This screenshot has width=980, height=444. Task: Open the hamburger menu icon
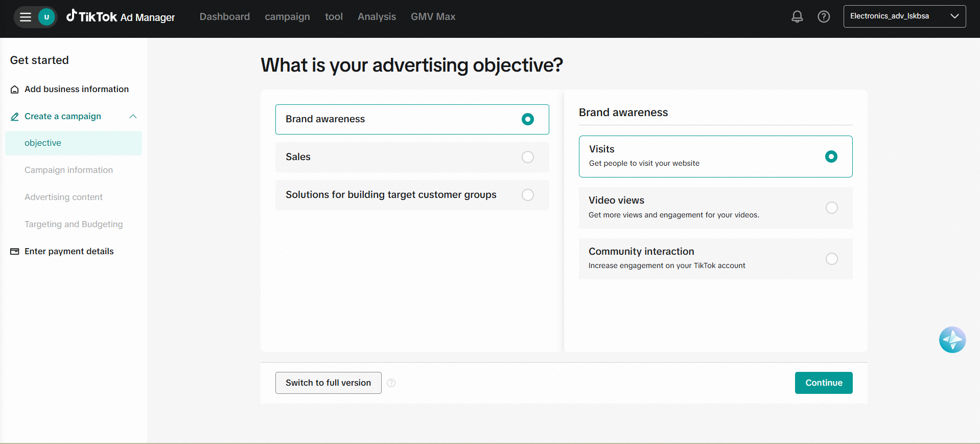point(26,17)
